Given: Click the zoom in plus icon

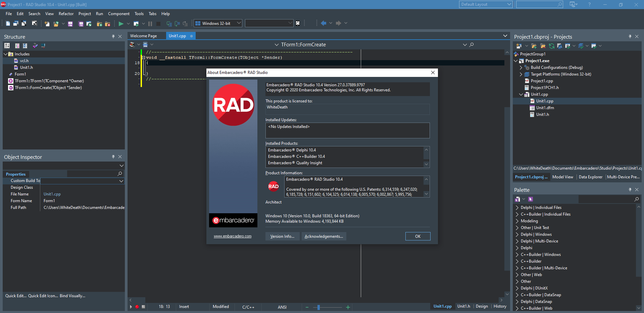Looking at the screenshot, I should click(348, 307).
